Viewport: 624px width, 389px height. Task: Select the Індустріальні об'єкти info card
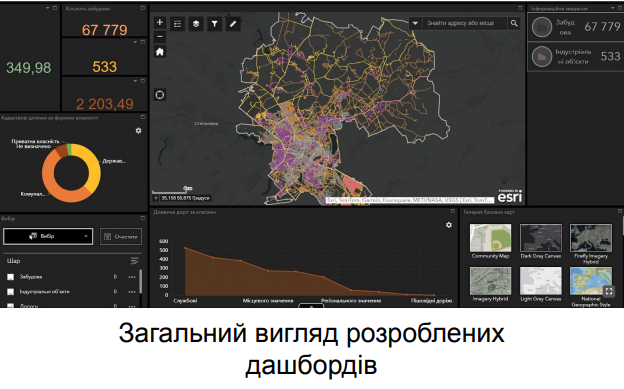576,57
